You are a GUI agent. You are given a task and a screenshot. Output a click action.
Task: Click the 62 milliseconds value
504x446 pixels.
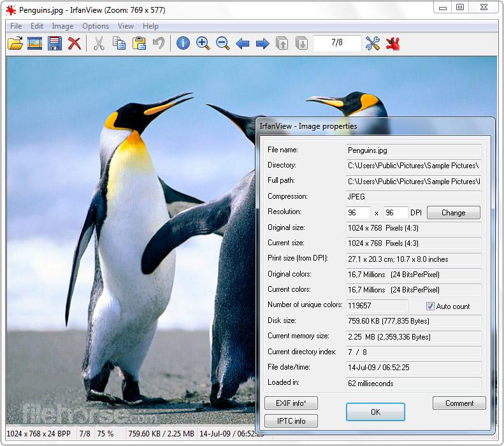414,384
